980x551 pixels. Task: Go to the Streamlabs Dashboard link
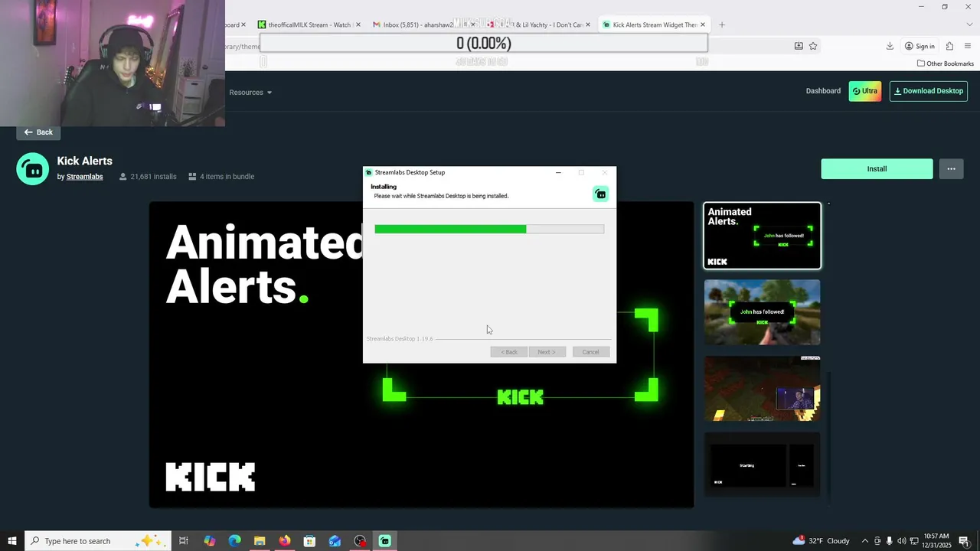point(823,91)
